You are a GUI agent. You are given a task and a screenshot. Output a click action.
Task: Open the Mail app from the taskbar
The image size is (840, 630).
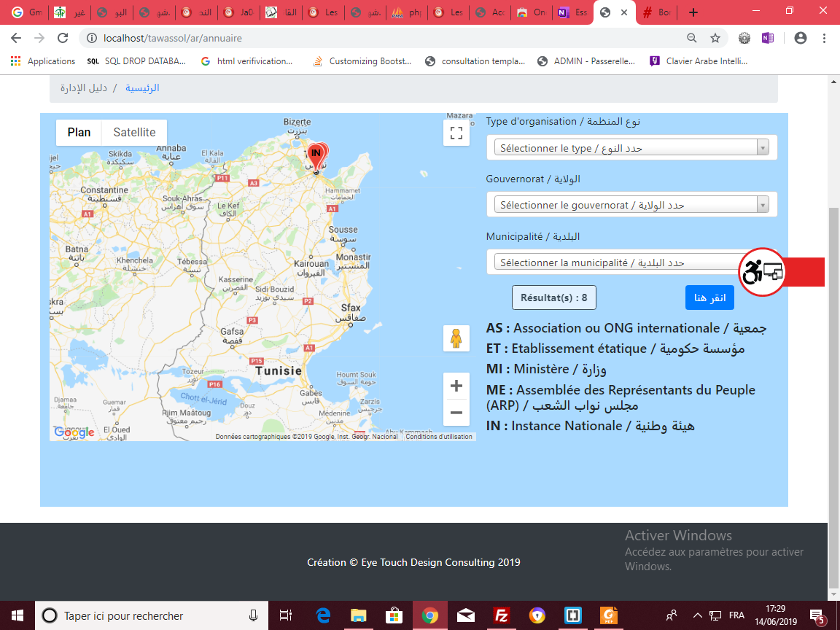465,615
